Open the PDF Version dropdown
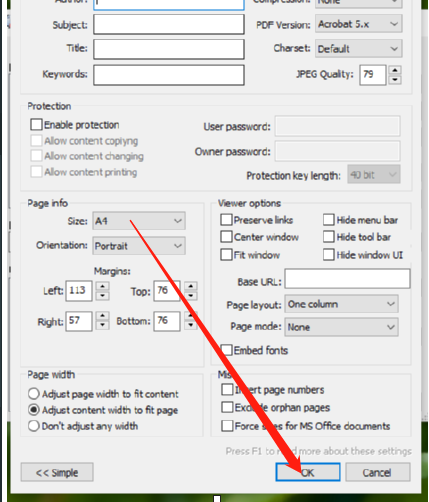The width and height of the screenshot is (429, 502). click(359, 24)
